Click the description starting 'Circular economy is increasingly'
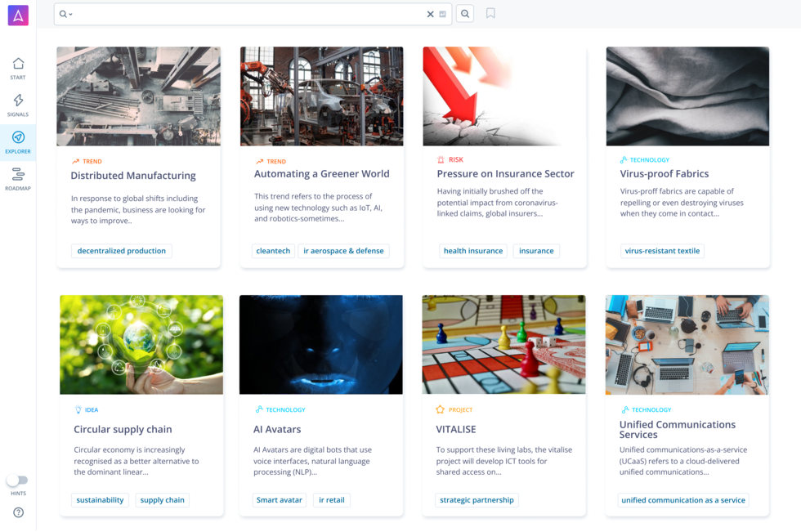This screenshot has height=532, width=801. pyautogui.click(x=136, y=461)
